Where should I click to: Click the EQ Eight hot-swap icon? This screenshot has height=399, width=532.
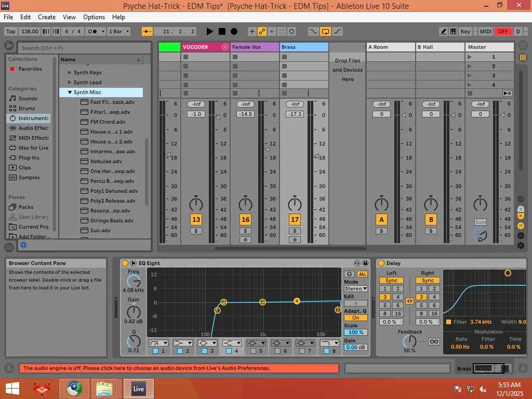(356, 263)
